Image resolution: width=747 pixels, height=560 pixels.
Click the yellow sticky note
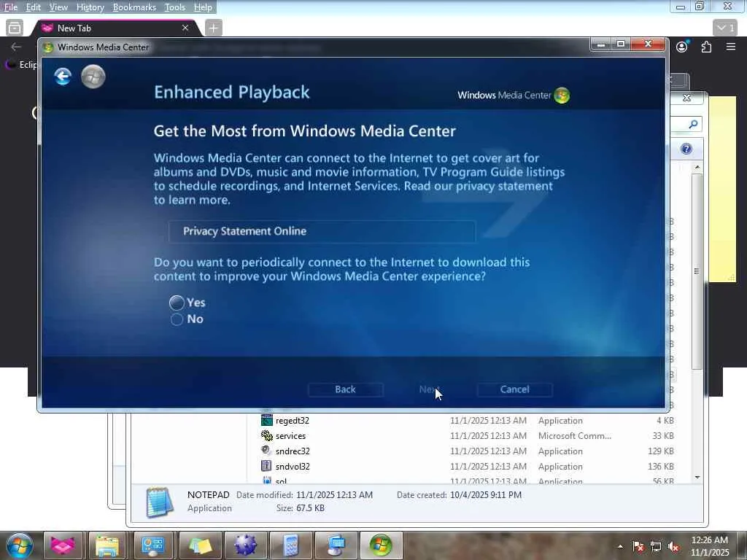[722, 189]
